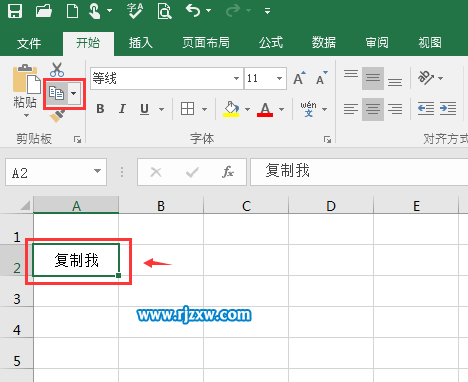The height and width of the screenshot is (382, 468).
Task: Switch to the 视图 tab
Action: tap(430, 43)
